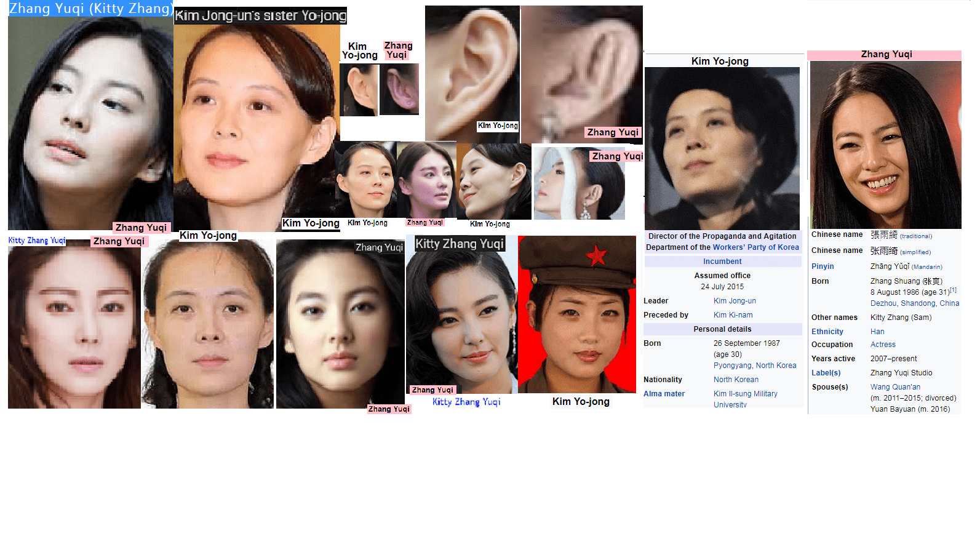
Task: Click the [1] reference superscript after age 31
Action: [953, 290]
